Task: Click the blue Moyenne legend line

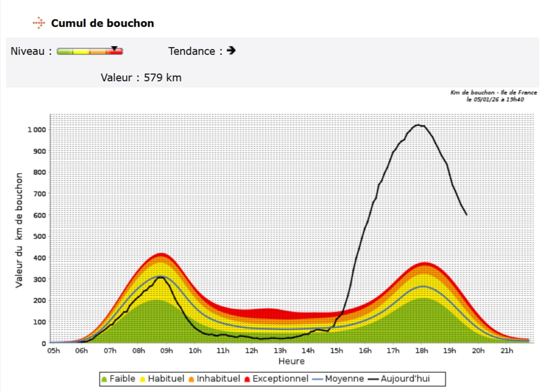Action: 317,379
